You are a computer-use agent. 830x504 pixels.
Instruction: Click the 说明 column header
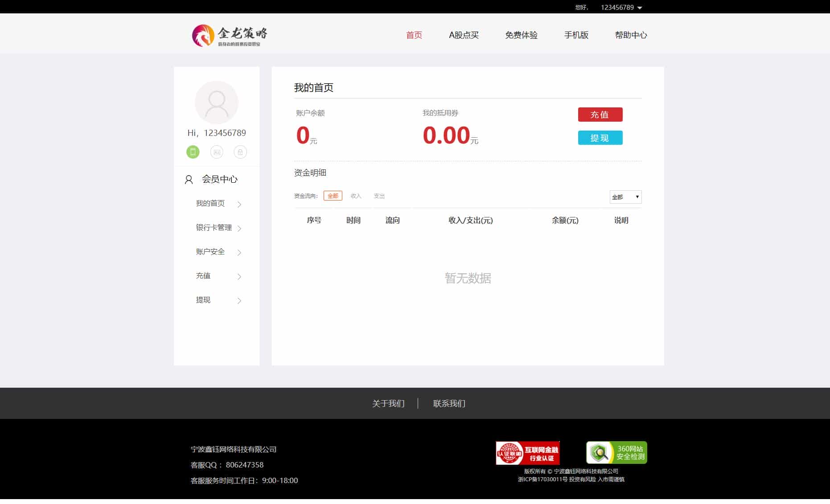pos(621,220)
